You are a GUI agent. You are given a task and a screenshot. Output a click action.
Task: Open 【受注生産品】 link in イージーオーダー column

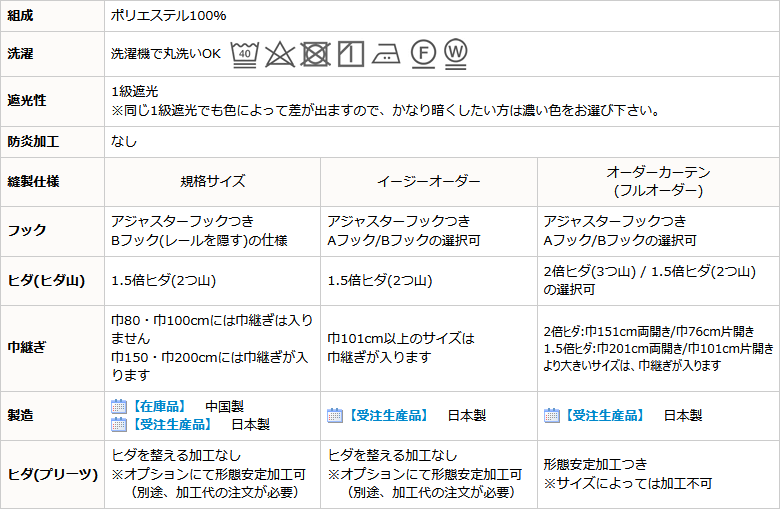[388, 415]
